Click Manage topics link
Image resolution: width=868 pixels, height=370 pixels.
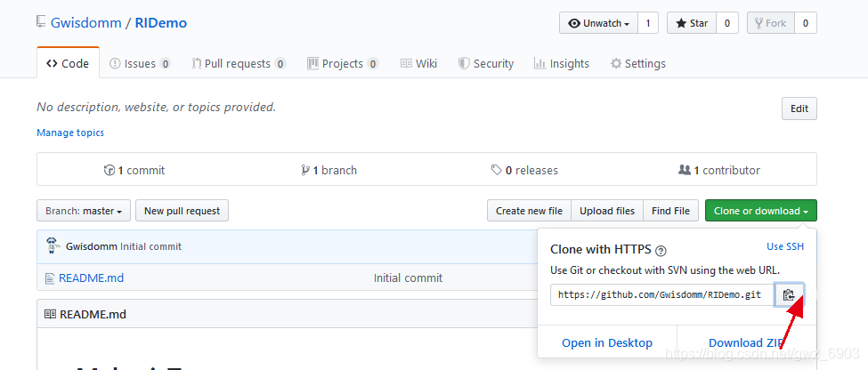click(70, 133)
